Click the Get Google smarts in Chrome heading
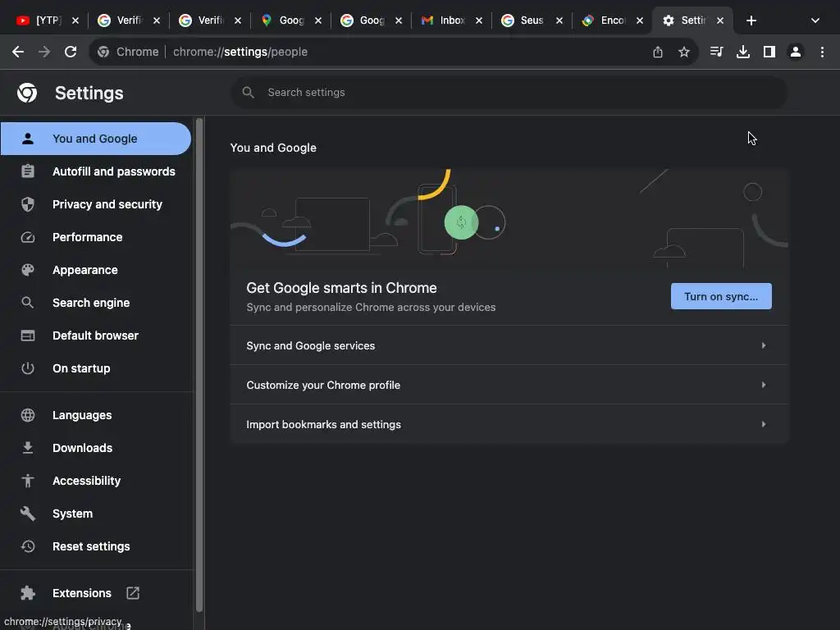Image resolution: width=840 pixels, height=630 pixels. coord(341,288)
